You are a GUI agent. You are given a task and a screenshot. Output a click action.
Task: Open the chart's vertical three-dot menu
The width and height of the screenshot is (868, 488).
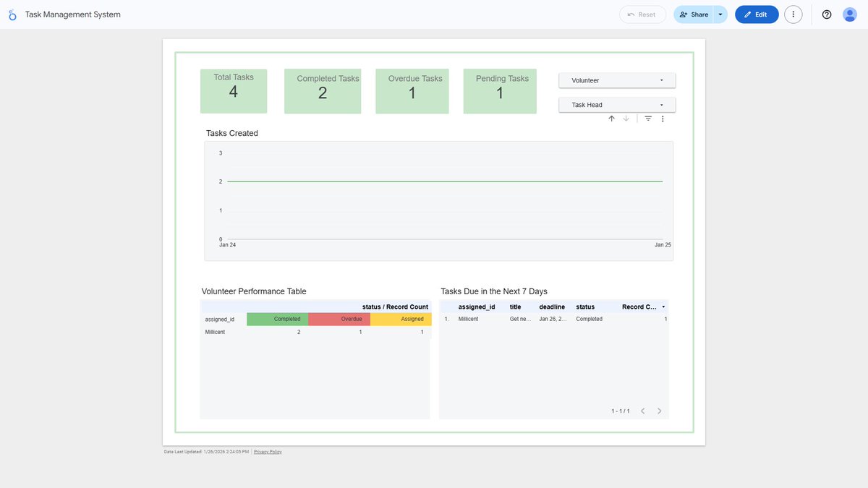663,119
